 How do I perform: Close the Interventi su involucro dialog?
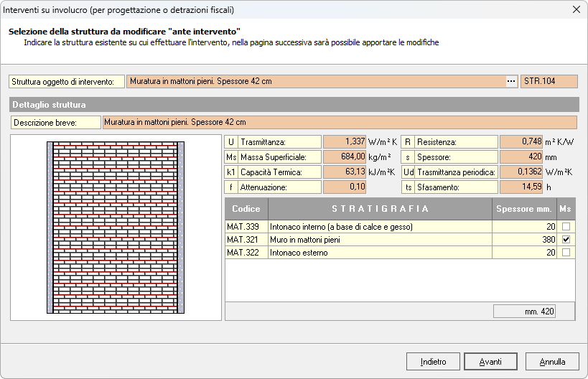coord(575,10)
